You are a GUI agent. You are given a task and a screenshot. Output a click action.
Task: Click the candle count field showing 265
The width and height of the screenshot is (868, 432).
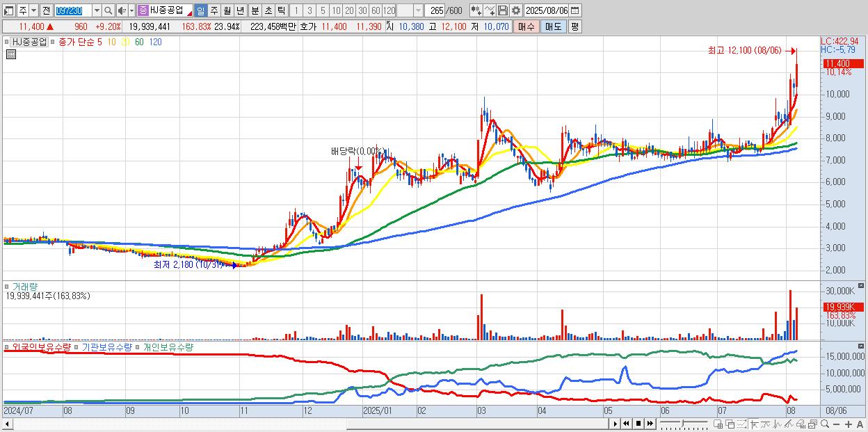pyautogui.click(x=435, y=10)
